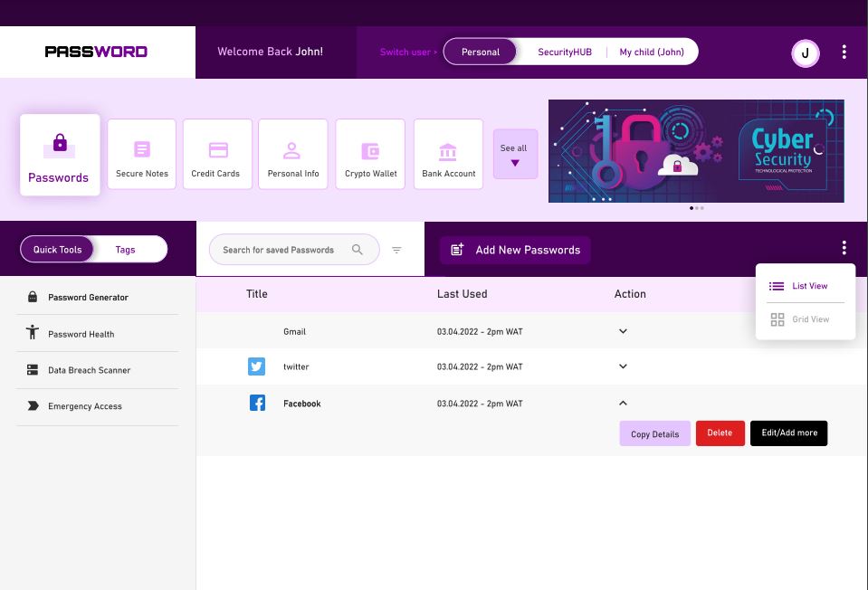This screenshot has width=868, height=590.
Task: Open the Bank Account section
Action: 448,153
